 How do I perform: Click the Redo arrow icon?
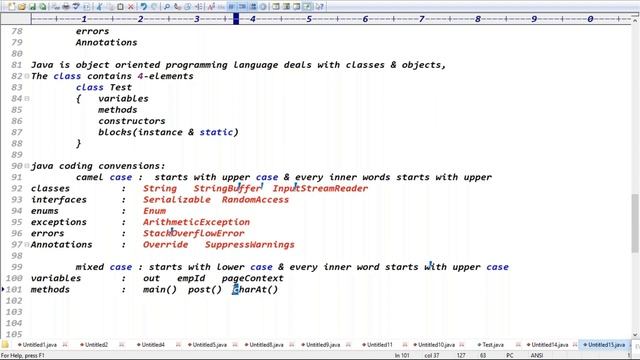pyautogui.click(x=154, y=7)
